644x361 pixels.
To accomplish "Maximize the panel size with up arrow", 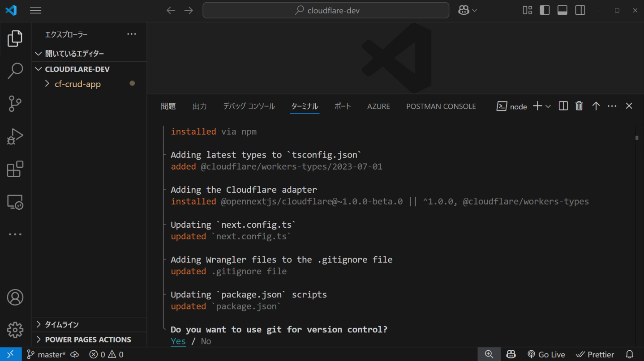I will pyautogui.click(x=596, y=106).
